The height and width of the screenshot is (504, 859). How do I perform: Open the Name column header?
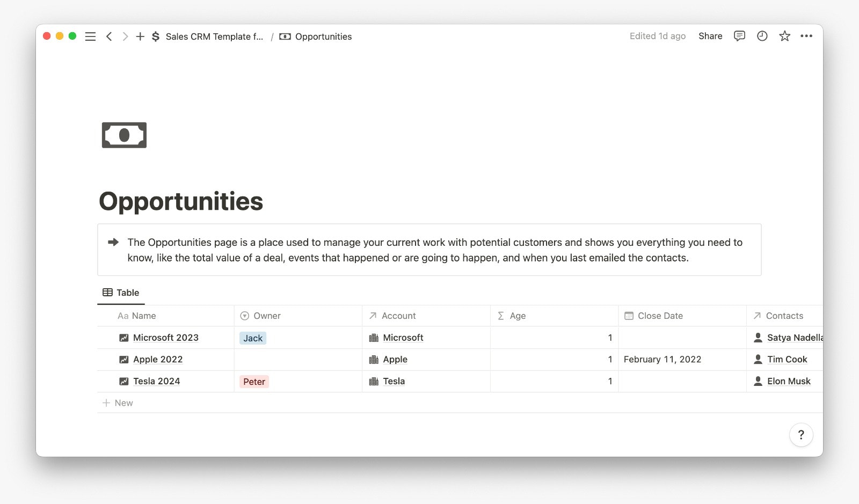pos(165,316)
